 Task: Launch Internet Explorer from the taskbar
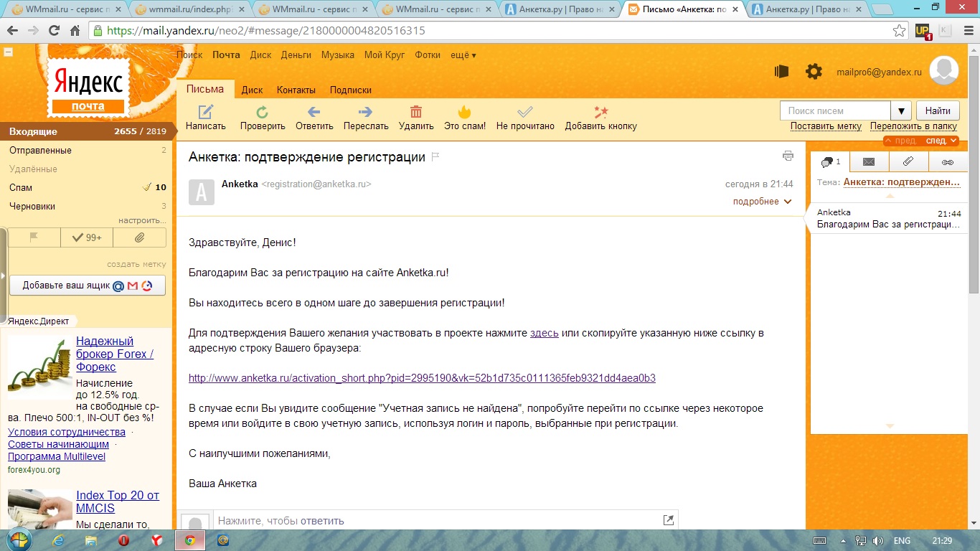tap(58, 540)
